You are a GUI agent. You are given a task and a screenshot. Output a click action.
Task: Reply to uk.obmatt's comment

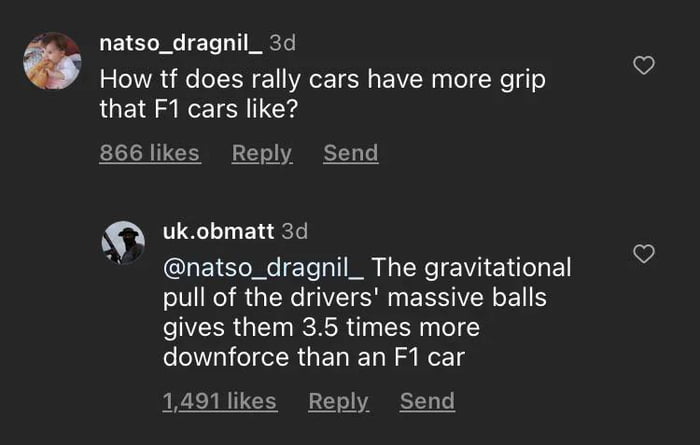click(x=338, y=401)
